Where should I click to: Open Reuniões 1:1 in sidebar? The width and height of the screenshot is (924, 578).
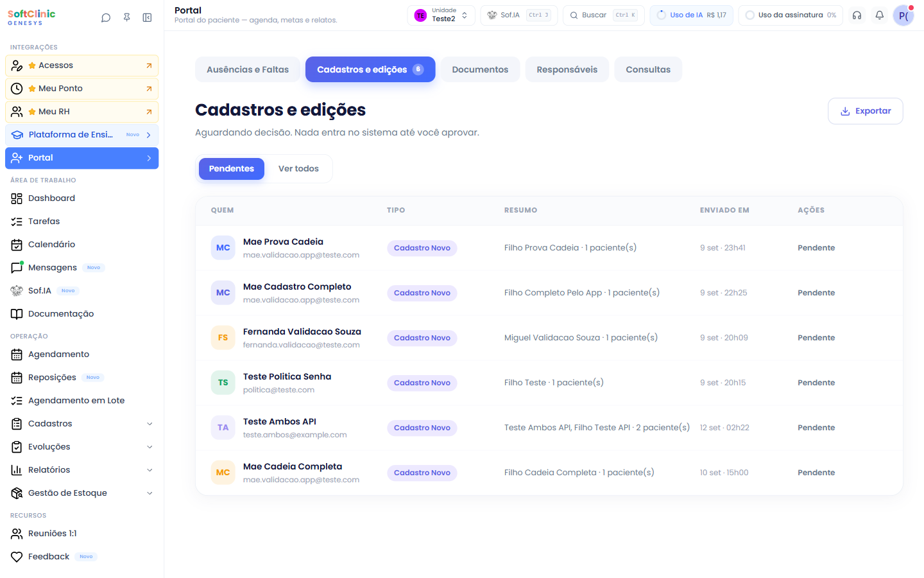pos(81,534)
